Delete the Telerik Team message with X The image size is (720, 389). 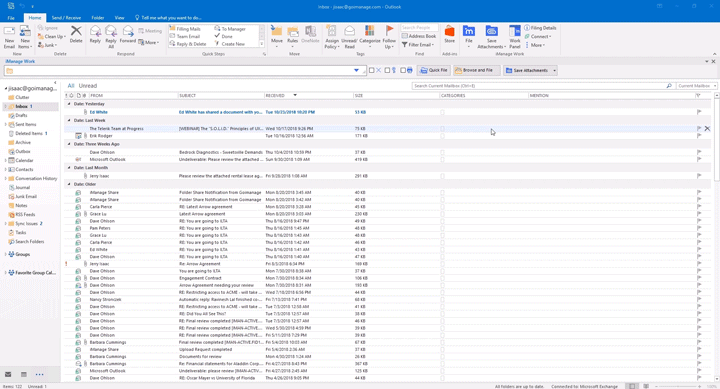(x=708, y=129)
